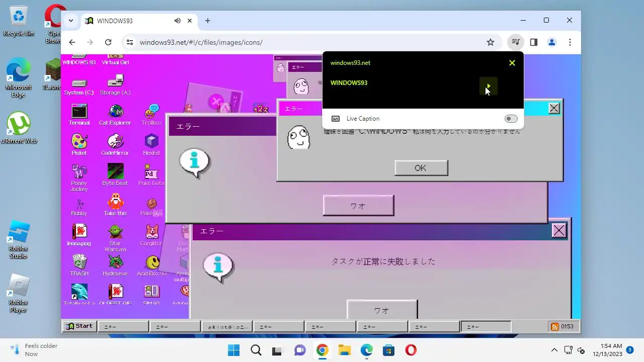Image resolution: width=644 pixels, height=362 pixels.
Task: Open File Explorer from the Windows taskbar
Action: coord(344,350)
